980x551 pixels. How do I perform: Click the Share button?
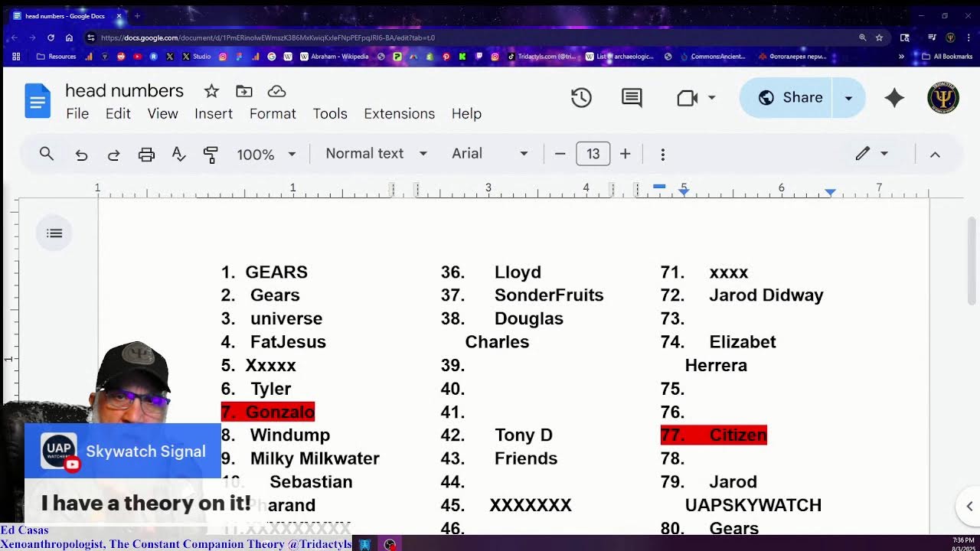789,98
